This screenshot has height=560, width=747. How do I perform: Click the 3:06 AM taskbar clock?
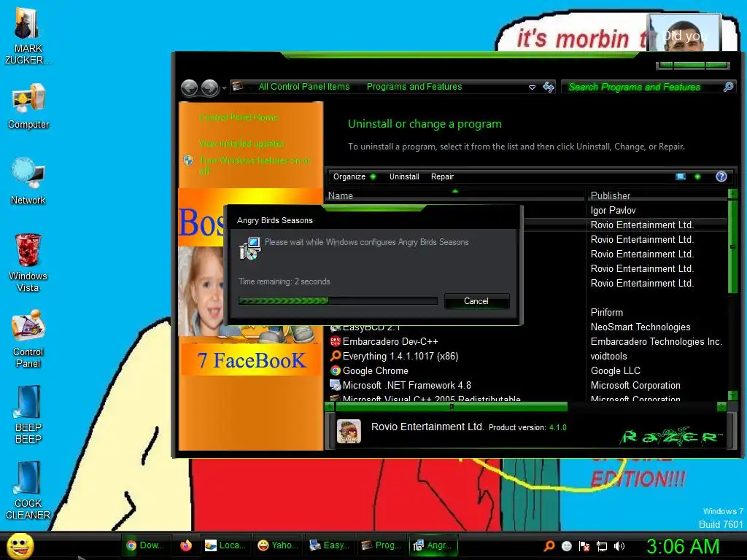pos(682,545)
